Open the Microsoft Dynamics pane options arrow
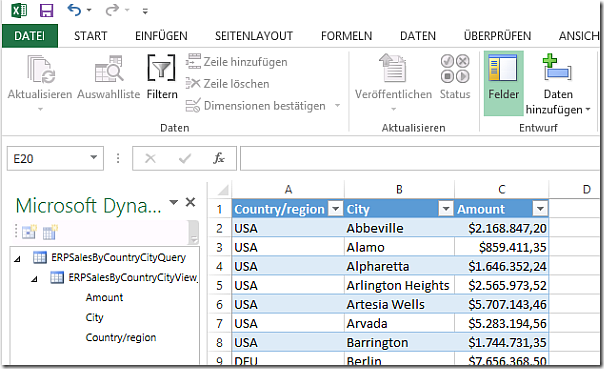 pyautogui.click(x=174, y=202)
